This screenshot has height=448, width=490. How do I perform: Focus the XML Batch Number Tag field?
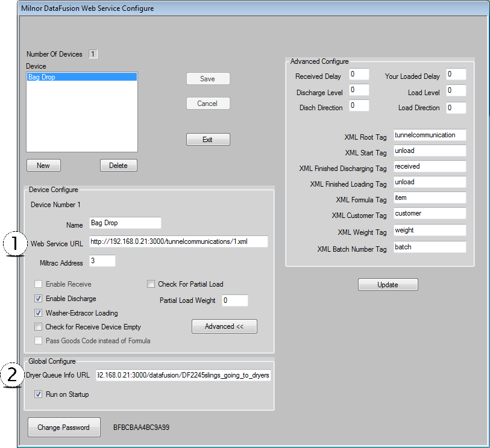coord(429,247)
